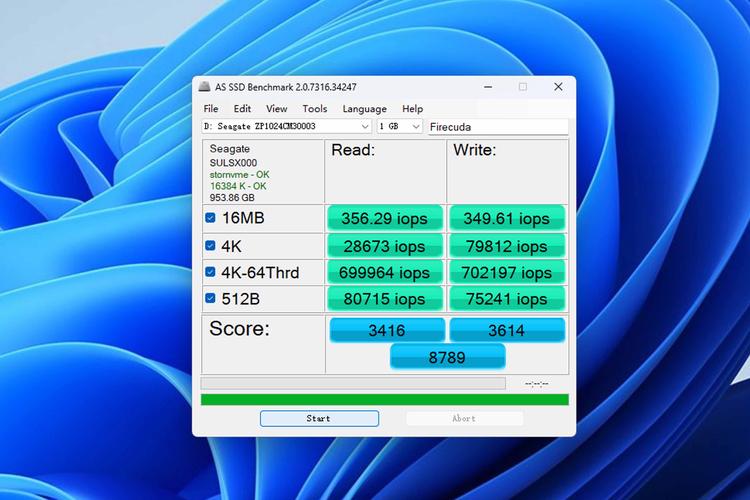
Task: Click the Abort button
Action: 464,419
